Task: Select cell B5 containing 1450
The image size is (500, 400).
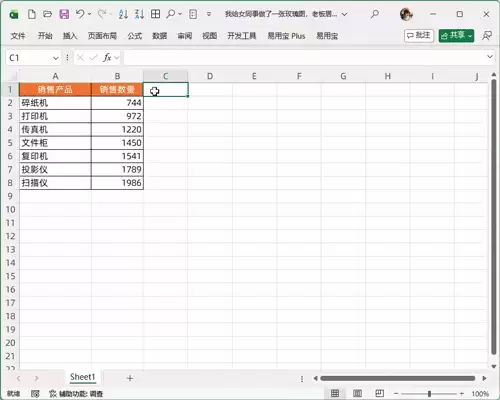Action: tap(117, 143)
